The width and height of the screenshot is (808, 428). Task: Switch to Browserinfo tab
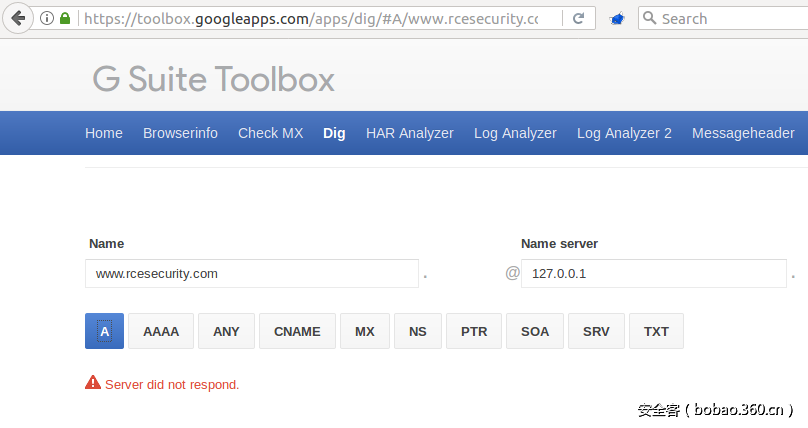point(180,133)
